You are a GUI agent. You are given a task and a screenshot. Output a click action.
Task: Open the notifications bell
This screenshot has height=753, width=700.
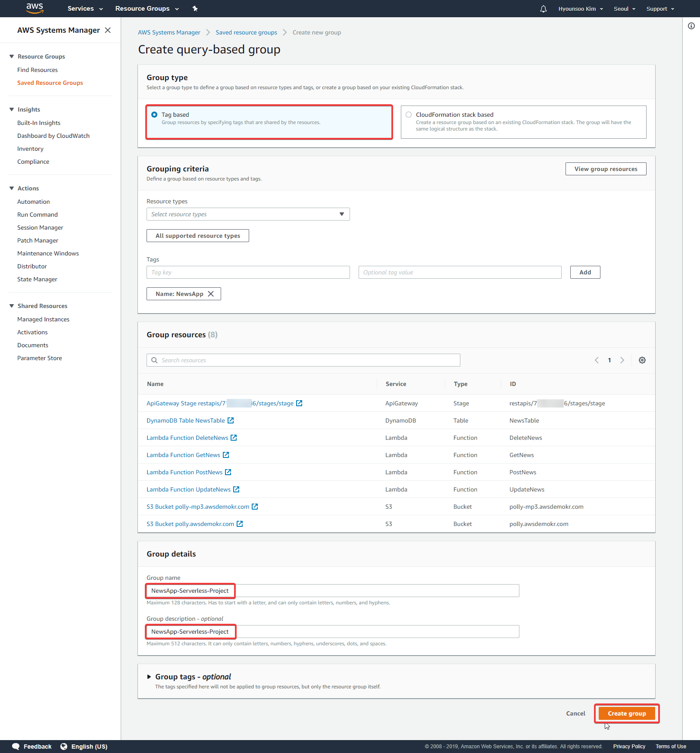point(543,9)
